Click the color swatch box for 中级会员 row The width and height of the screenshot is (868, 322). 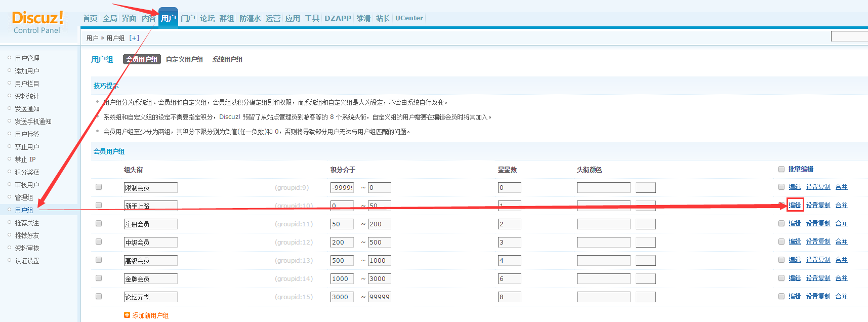tap(645, 243)
